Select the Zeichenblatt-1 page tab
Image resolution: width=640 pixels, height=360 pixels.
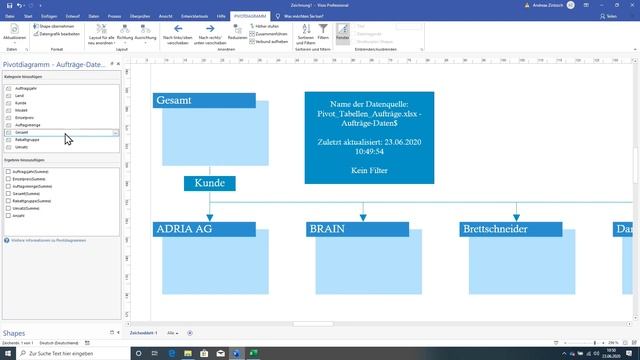tap(144, 333)
